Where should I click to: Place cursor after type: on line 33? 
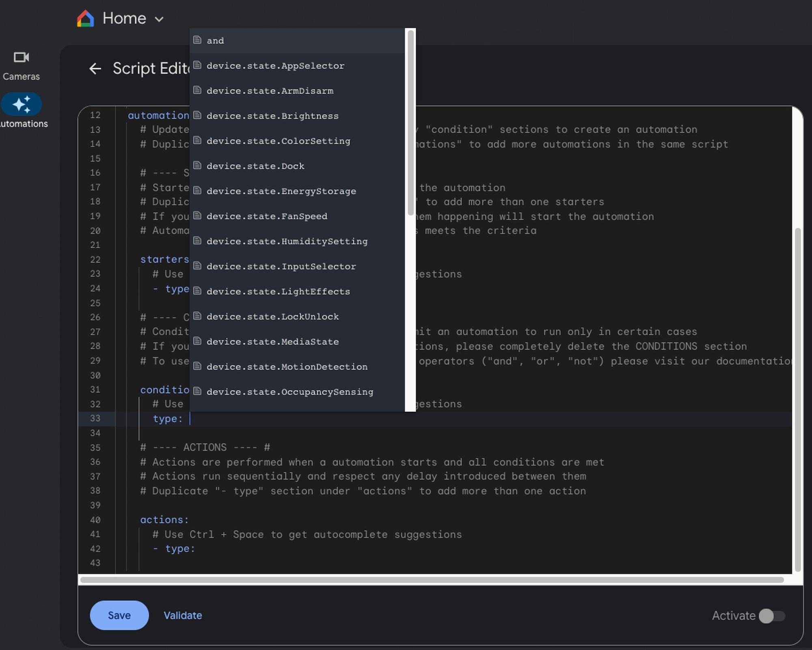pyautogui.click(x=190, y=418)
